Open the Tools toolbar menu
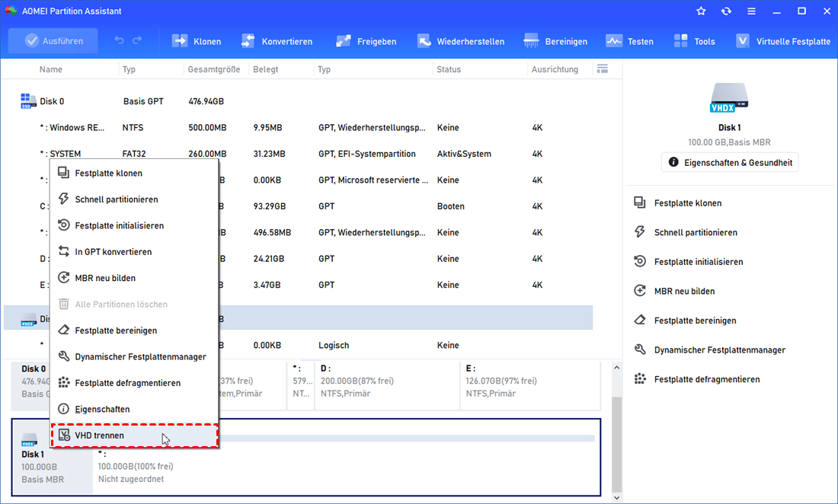This screenshot has height=504, width=838. pos(694,41)
